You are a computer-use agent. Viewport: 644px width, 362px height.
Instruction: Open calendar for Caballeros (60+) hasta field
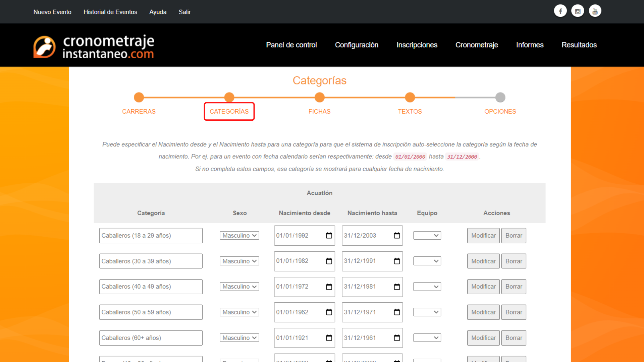397,338
